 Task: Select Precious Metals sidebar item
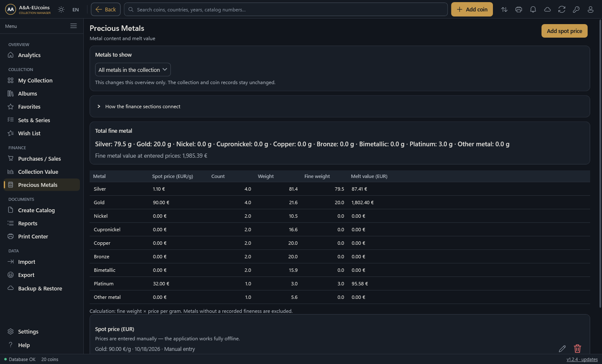pos(41,185)
